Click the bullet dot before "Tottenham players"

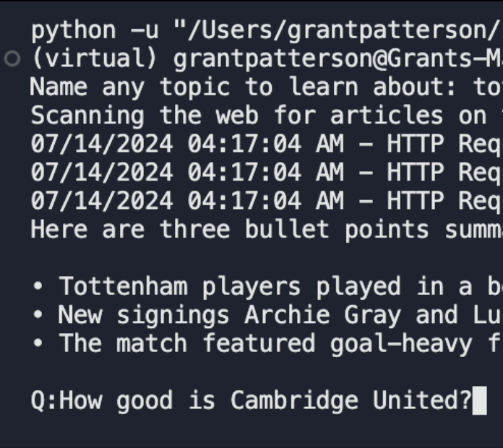click(38, 286)
